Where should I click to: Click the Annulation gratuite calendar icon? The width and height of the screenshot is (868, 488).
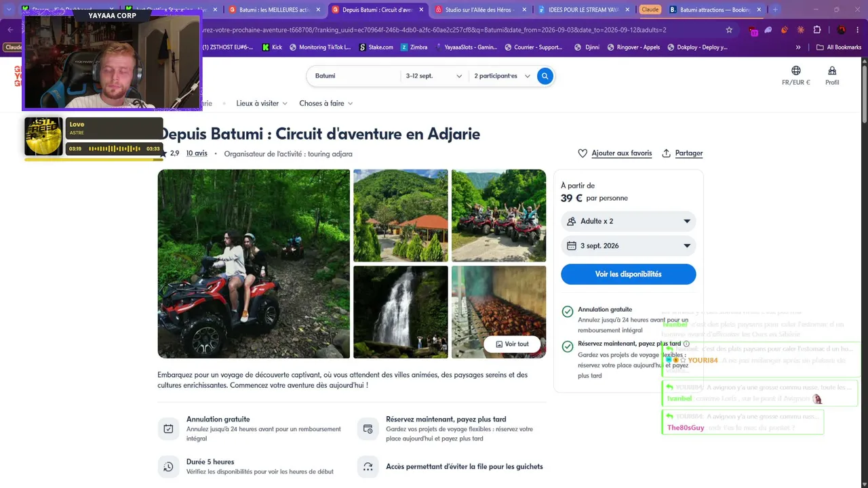tap(168, 429)
